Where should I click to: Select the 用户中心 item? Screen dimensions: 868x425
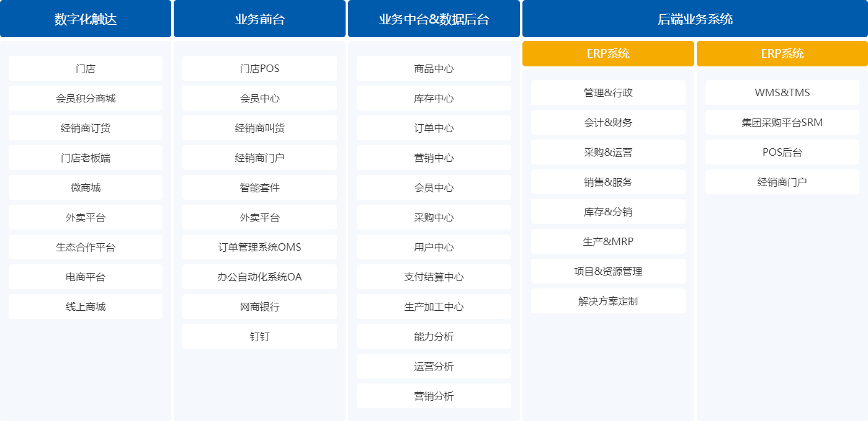pyautogui.click(x=434, y=247)
